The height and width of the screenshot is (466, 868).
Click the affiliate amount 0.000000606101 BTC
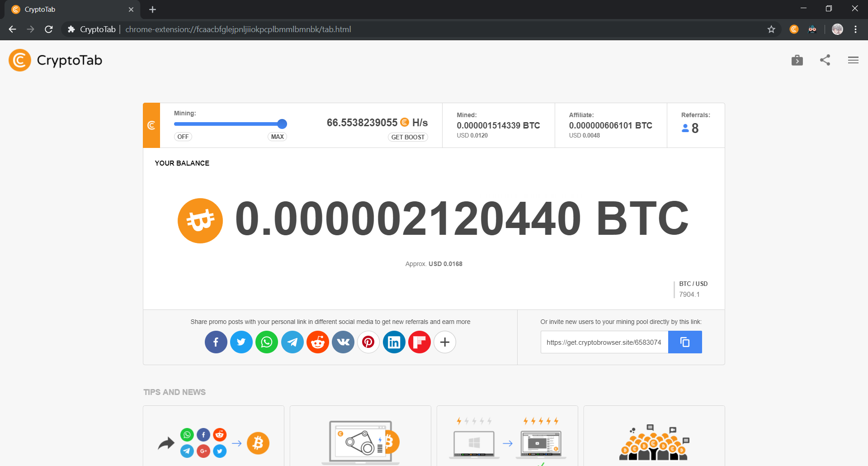click(610, 125)
